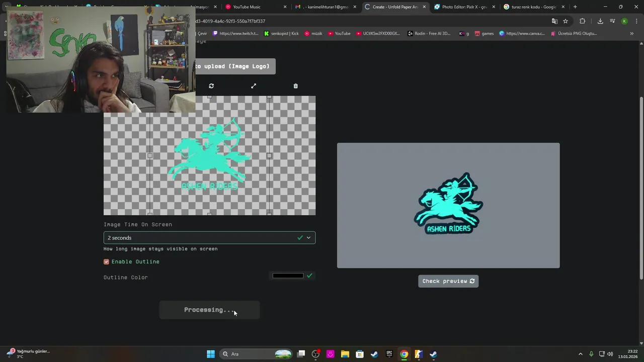Open the media controls icon
The image size is (644, 362).
pyautogui.click(x=612, y=21)
